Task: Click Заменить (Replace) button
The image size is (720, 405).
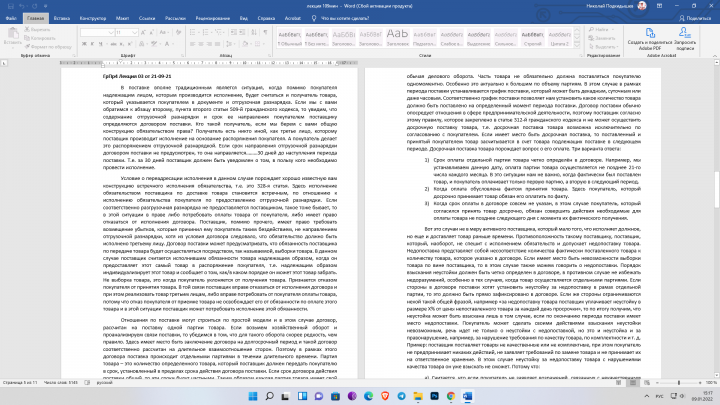Action: [602, 38]
